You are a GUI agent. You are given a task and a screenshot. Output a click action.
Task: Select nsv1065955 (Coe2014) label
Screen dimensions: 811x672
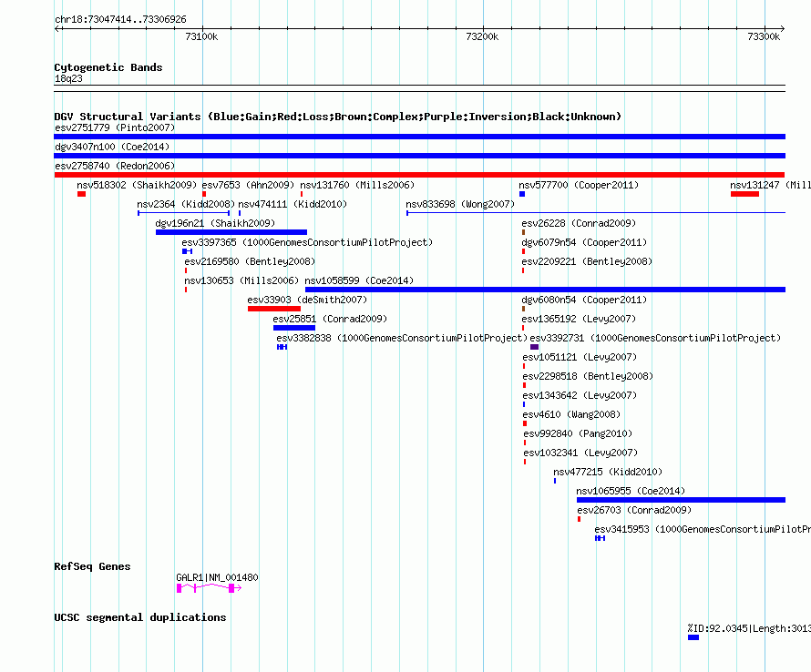click(x=631, y=491)
